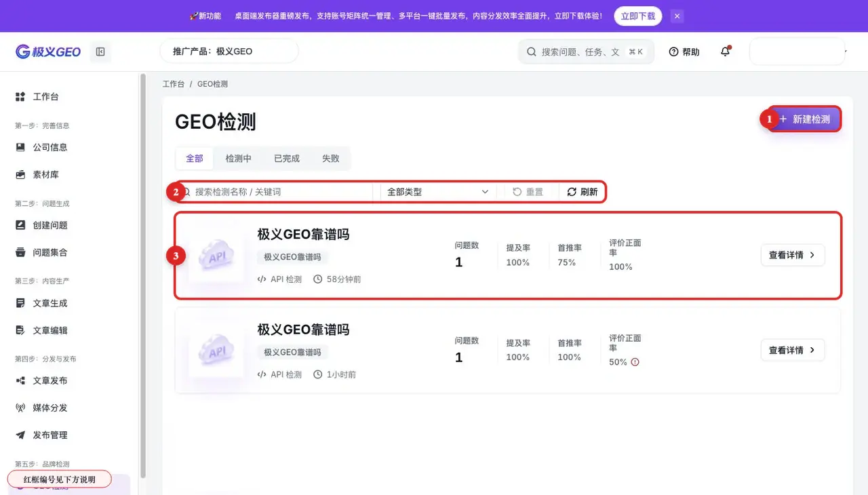Open 文章生成 in the sidebar
This screenshot has width=868, height=495.
tap(50, 303)
